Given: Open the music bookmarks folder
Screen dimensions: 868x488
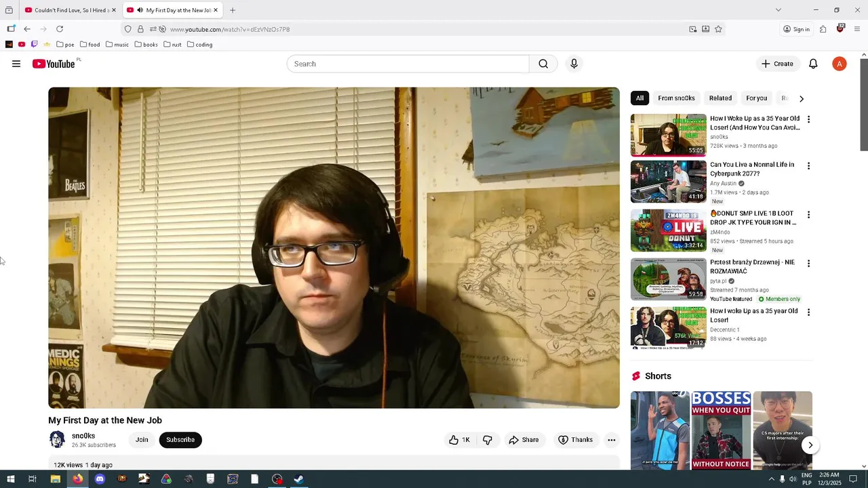Looking at the screenshot, I should point(117,45).
